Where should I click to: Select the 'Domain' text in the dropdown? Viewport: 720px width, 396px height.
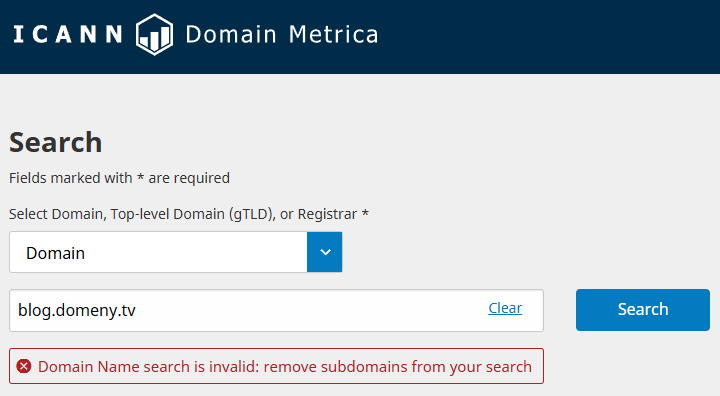point(56,253)
